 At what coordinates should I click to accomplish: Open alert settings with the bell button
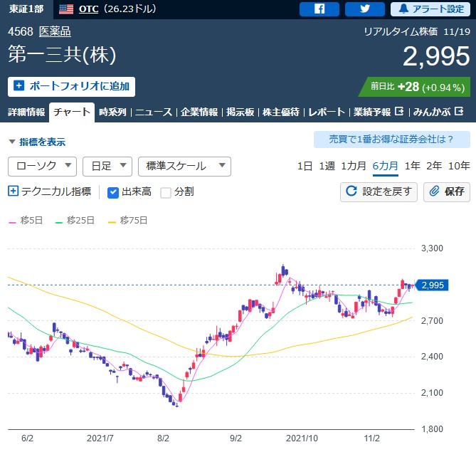(430, 9)
